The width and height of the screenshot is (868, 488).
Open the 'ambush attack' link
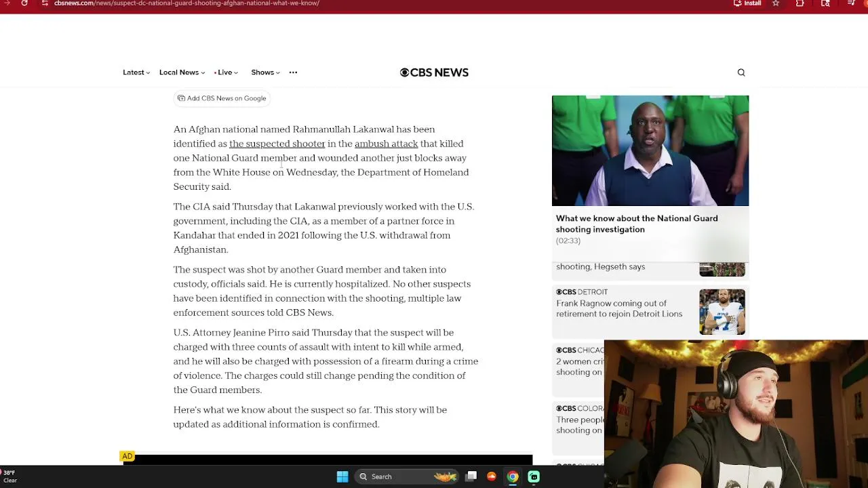point(386,144)
